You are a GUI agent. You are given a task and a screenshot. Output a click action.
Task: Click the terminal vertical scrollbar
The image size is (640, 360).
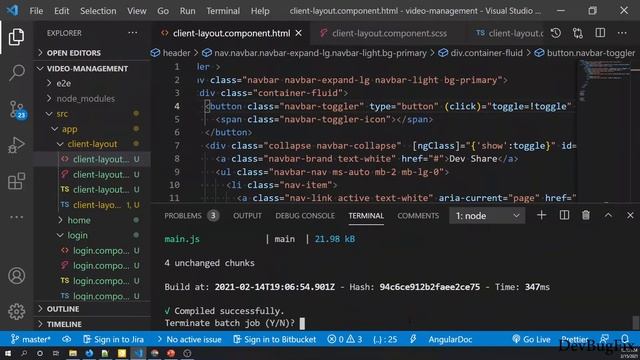[636, 322]
